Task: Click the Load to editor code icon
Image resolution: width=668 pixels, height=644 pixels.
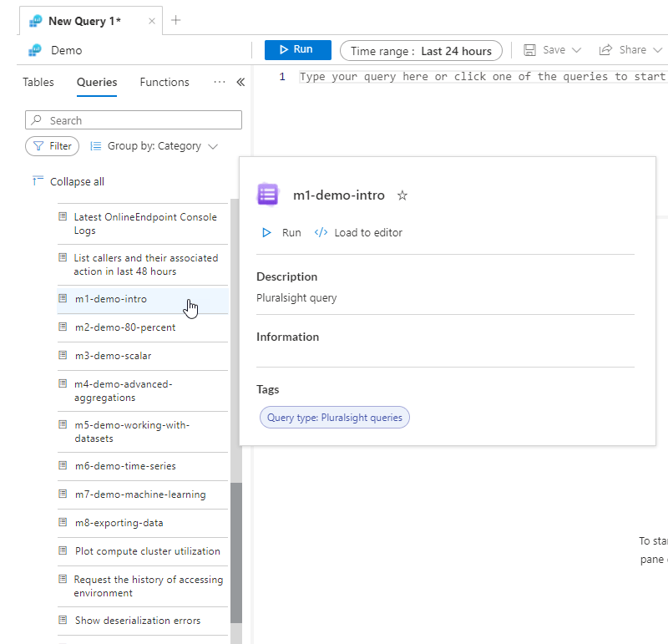Action: [x=321, y=233]
